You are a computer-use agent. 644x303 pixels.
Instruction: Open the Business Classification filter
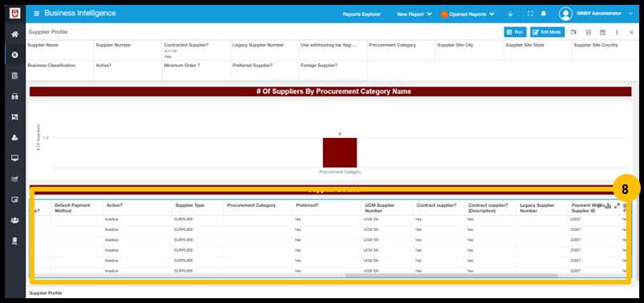[59, 71]
